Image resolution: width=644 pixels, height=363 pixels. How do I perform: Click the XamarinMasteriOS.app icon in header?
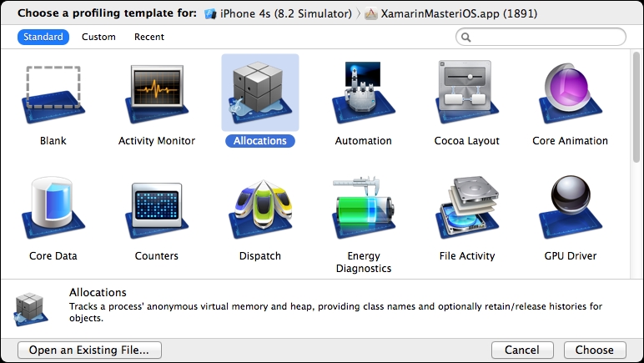click(371, 14)
